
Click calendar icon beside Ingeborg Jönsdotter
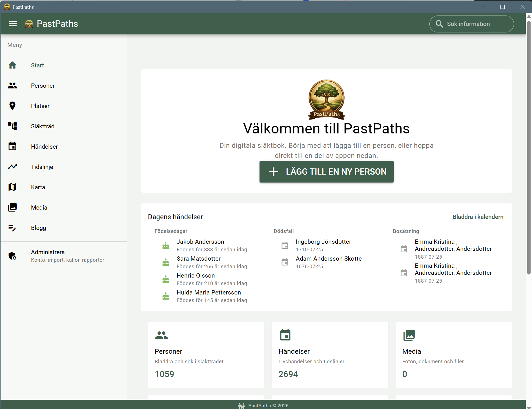click(285, 246)
